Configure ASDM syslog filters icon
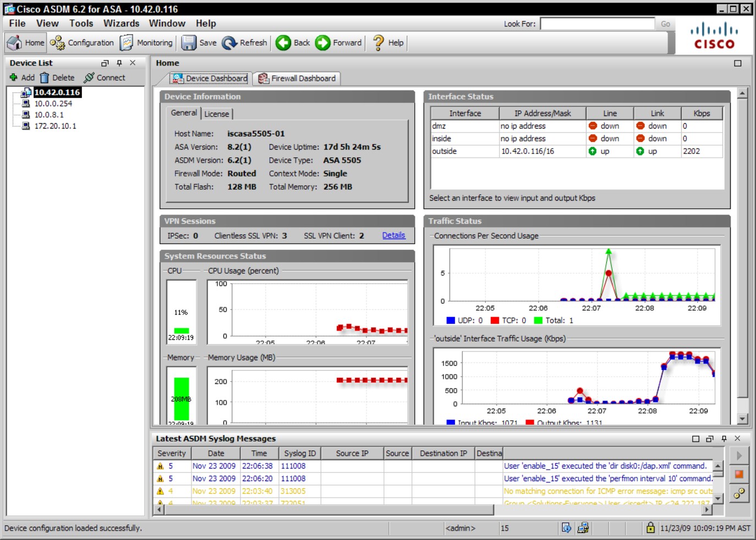Viewport: 756px width, 540px height. [739, 493]
